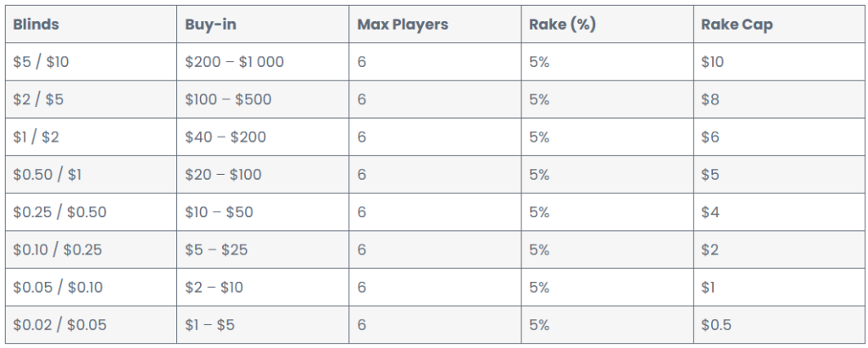The image size is (868, 348).
Task: Select the $0.05 / $0.10 blinds cell
Action: pyautogui.click(x=91, y=287)
